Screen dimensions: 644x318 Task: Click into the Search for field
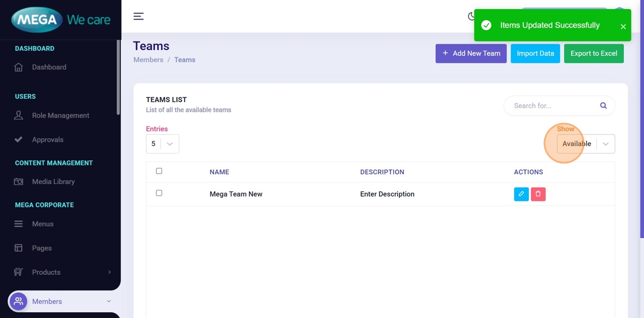[x=552, y=106]
